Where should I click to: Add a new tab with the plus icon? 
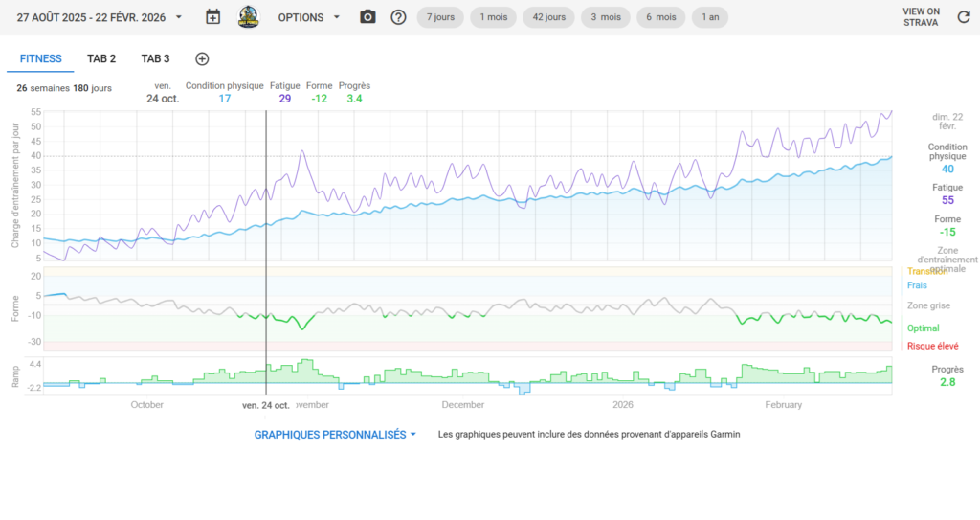[202, 59]
